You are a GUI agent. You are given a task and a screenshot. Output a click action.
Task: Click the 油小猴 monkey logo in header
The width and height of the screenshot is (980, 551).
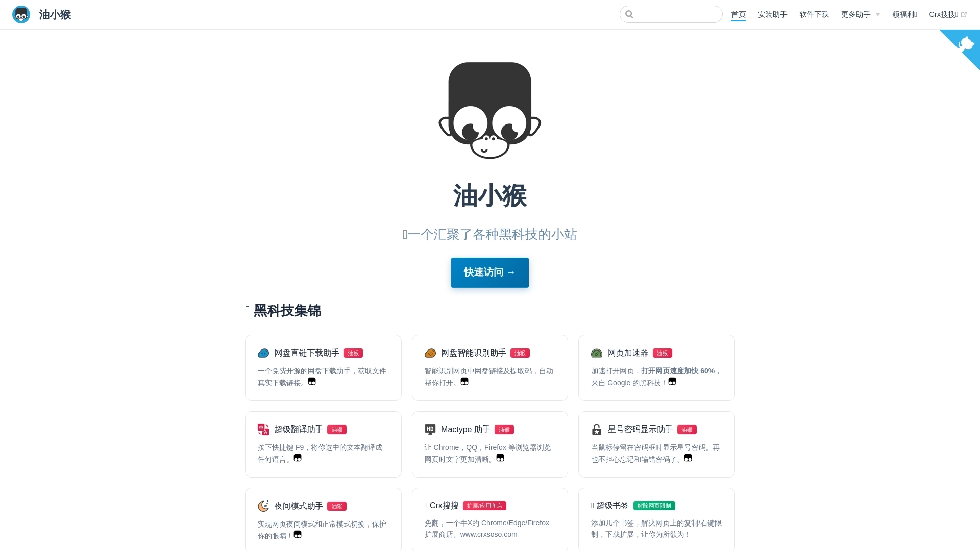point(21,15)
